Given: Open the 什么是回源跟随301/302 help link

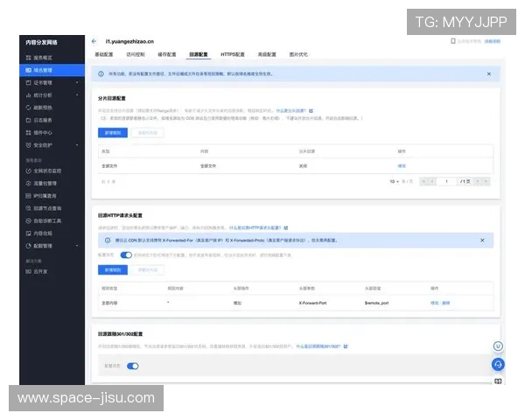Looking at the screenshot, I should click(320, 346).
